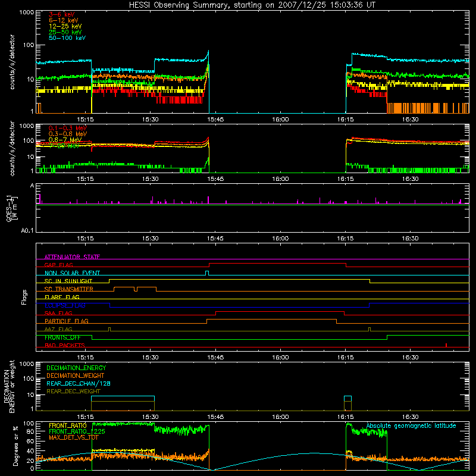Screen dimensions: 476x476
Task: Click the vertical Flags axis label
Action: click(24, 297)
